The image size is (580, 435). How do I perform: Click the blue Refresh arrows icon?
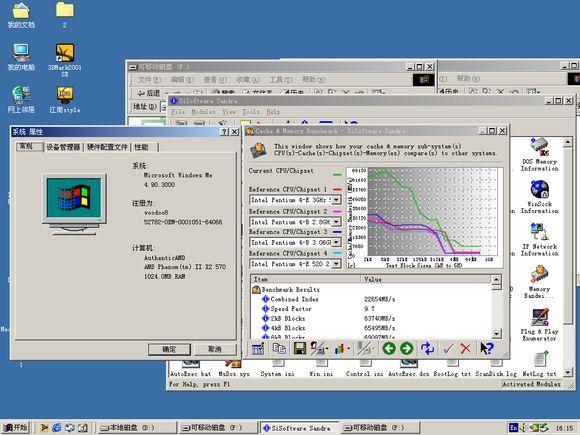(x=427, y=348)
